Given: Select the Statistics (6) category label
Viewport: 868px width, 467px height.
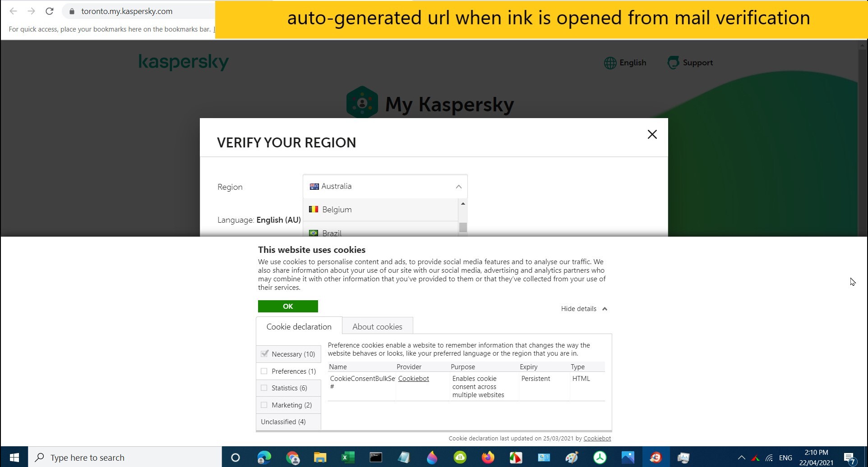Looking at the screenshot, I should (x=289, y=388).
